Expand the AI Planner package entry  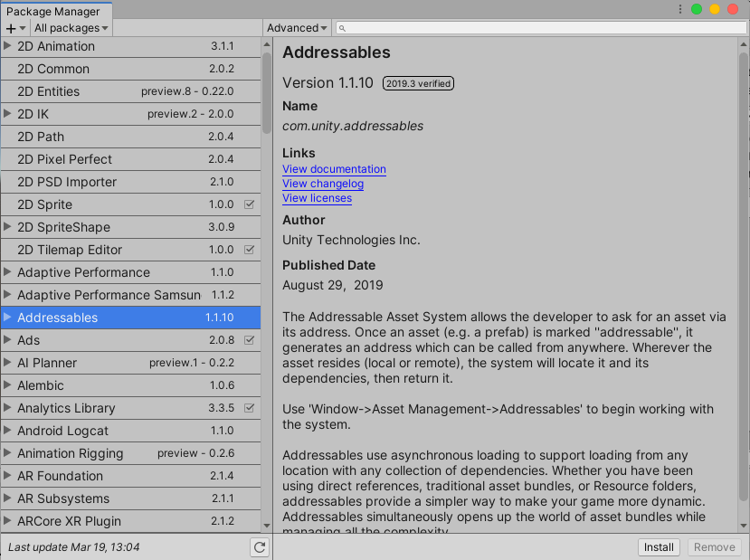point(8,363)
